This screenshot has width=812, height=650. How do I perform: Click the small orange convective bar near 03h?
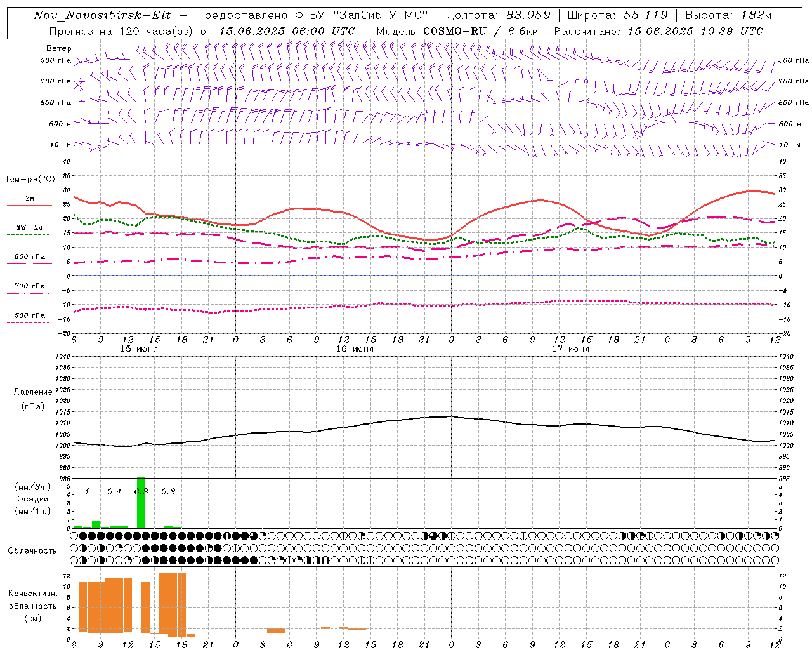click(276, 630)
